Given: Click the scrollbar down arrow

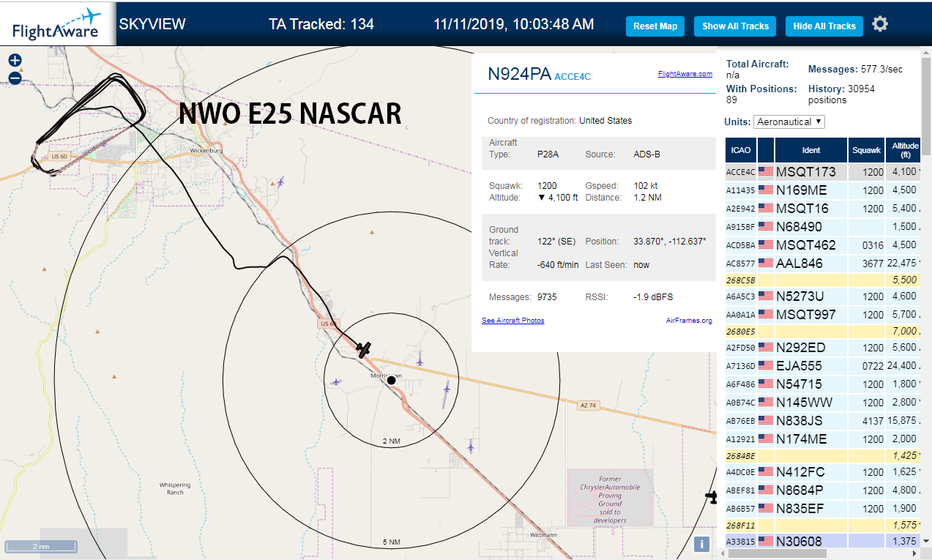Looking at the screenshot, I should 925,542.
